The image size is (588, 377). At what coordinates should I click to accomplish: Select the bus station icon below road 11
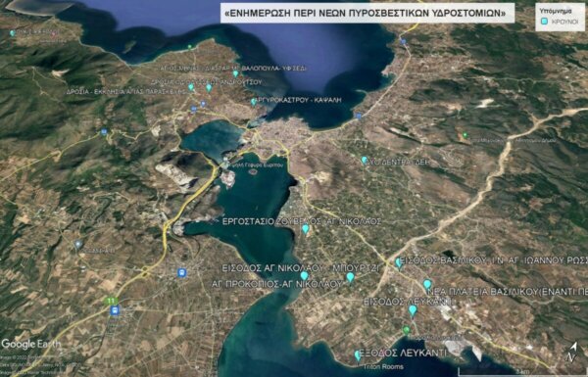[x=115, y=310]
